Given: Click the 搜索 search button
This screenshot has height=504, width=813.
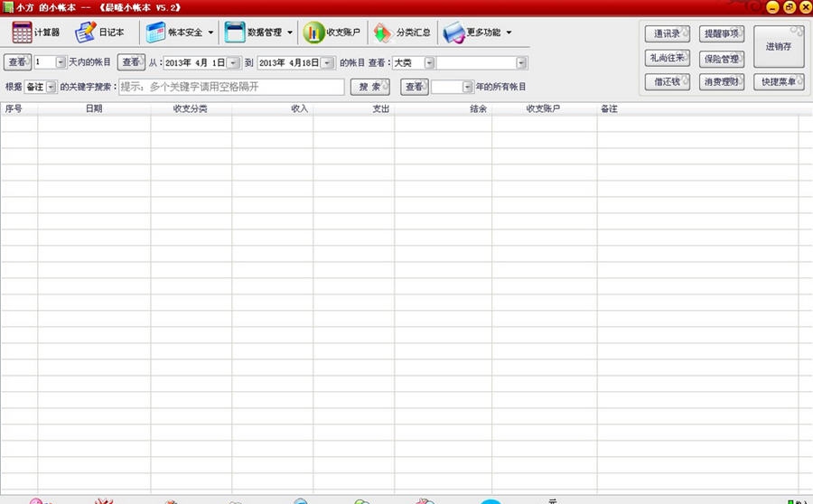Looking at the screenshot, I should click(369, 87).
